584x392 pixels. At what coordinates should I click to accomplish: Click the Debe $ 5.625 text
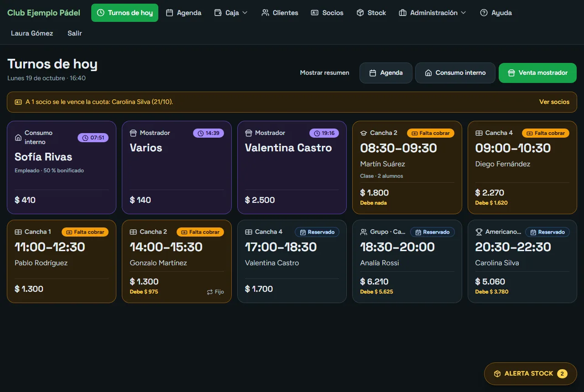point(376,292)
